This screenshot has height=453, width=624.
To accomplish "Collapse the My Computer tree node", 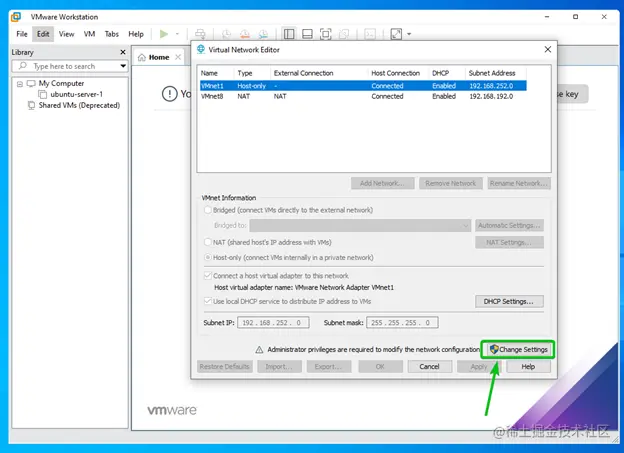I will (x=20, y=84).
